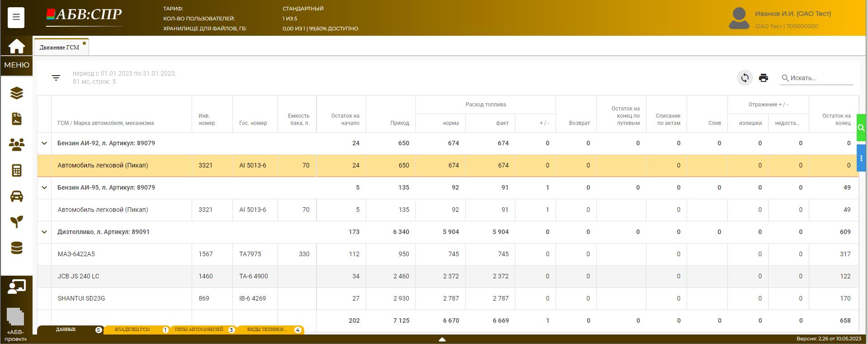
Task: Open the plant sprout sidebar icon
Action: click(x=17, y=222)
